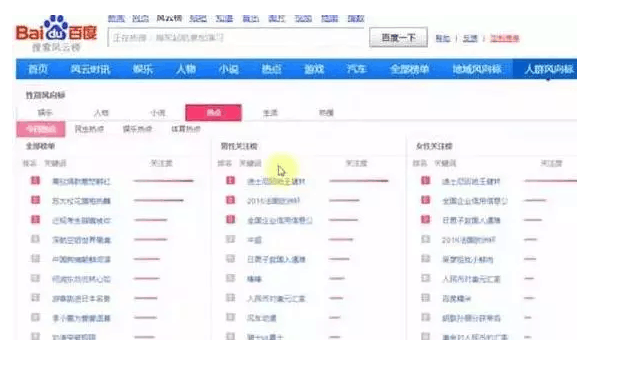Open the 网页 link at top

coord(140,18)
